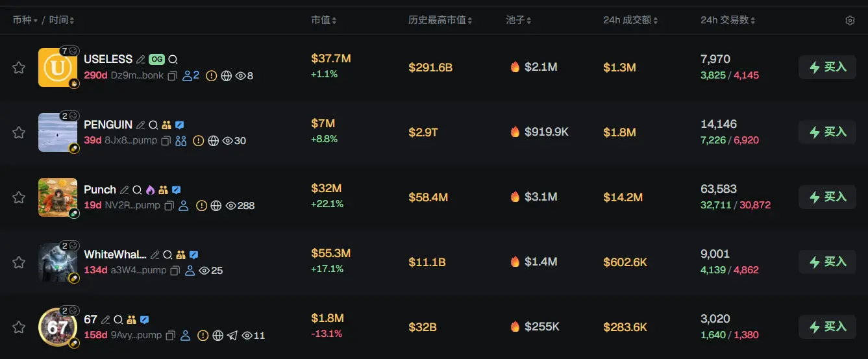Sort by 24h 成交额 column header
868x359 pixels.
tap(630, 21)
